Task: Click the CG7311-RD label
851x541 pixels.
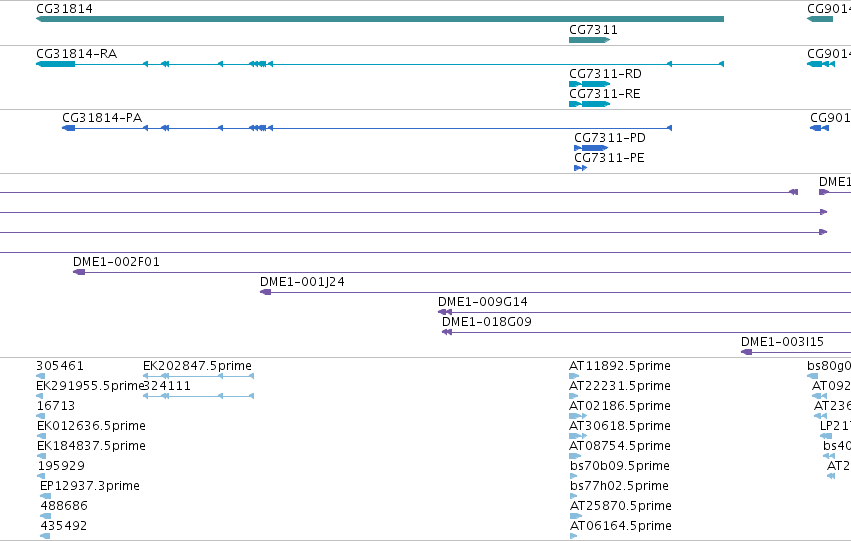Action: click(x=605, y=74)
